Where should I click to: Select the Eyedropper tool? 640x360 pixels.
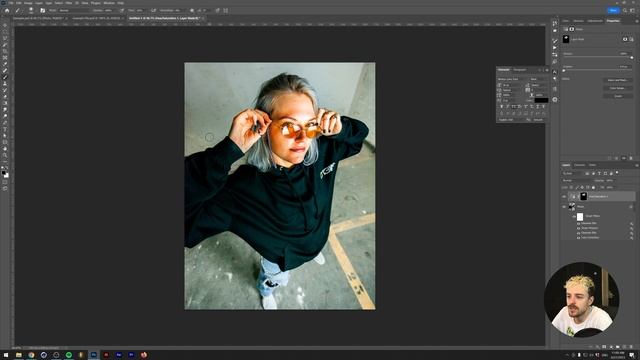tap(5, 64)
